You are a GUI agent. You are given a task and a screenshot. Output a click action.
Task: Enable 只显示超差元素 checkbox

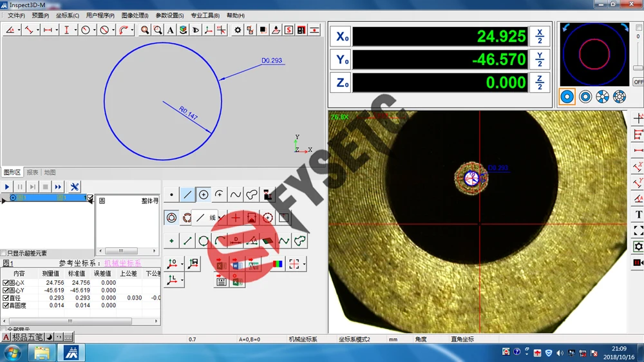point(4,253)
